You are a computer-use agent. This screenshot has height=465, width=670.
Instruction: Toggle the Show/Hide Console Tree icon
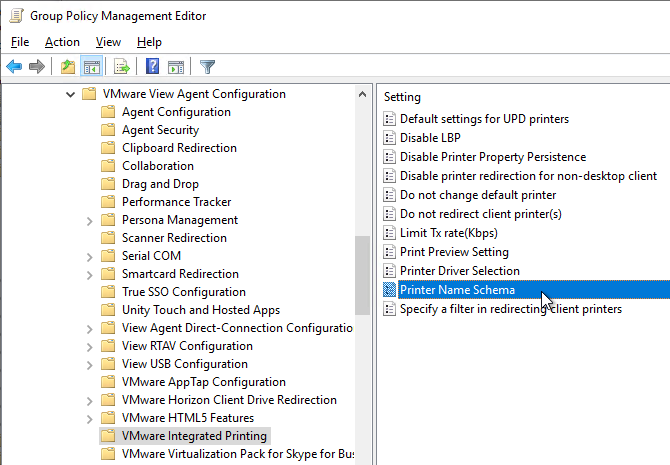[x=91, y=67]
